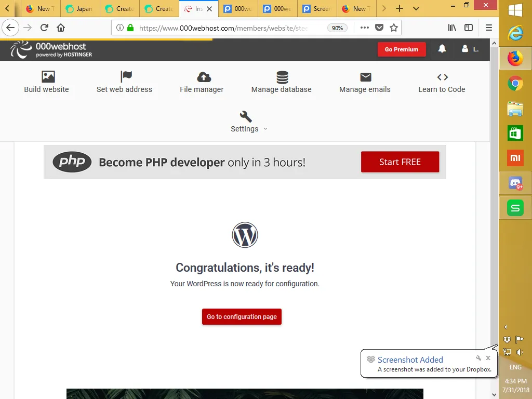Reset the 90% zoom level indicator
The height and width of the screenshot is (399, 532).
(x=337, y=28)
